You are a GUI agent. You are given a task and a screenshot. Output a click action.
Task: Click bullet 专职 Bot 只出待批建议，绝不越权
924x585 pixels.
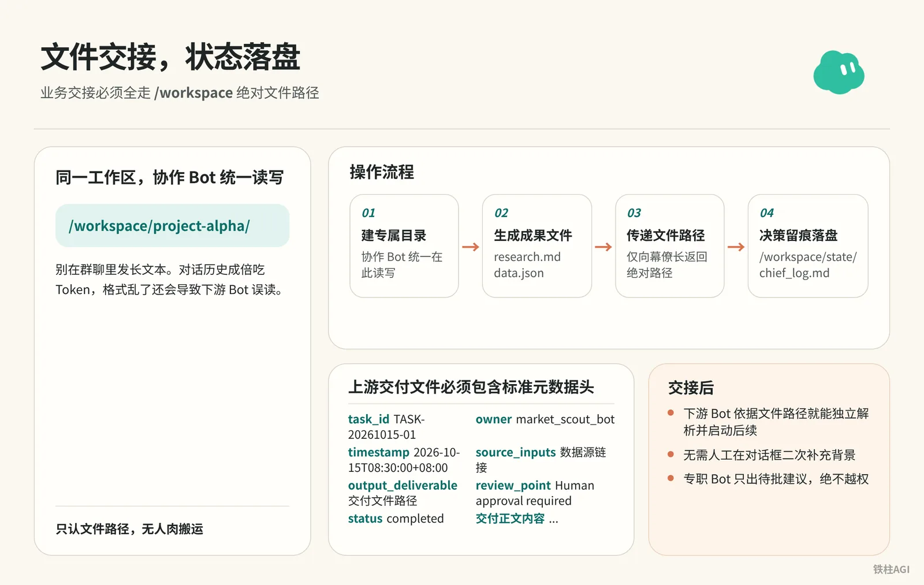coord(776,479)
